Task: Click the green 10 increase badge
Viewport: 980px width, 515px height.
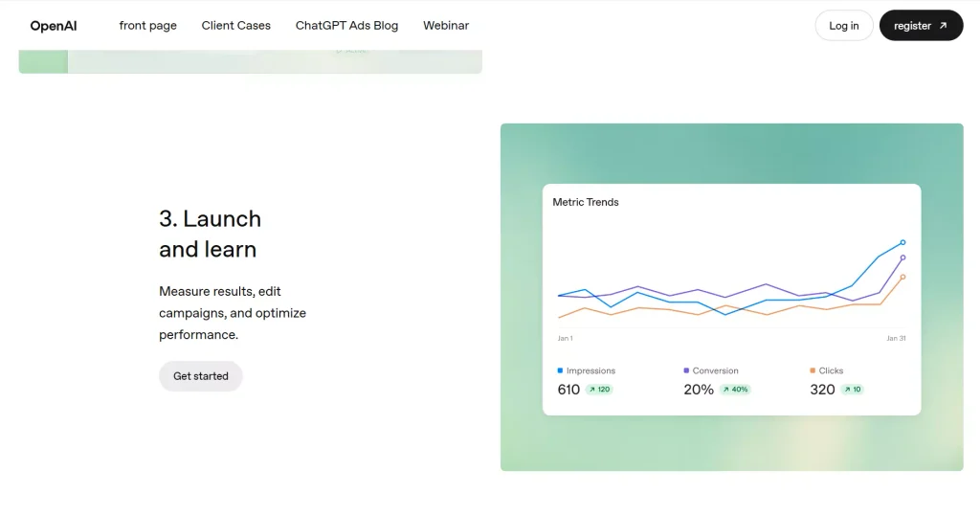Action: coord(853,390)
